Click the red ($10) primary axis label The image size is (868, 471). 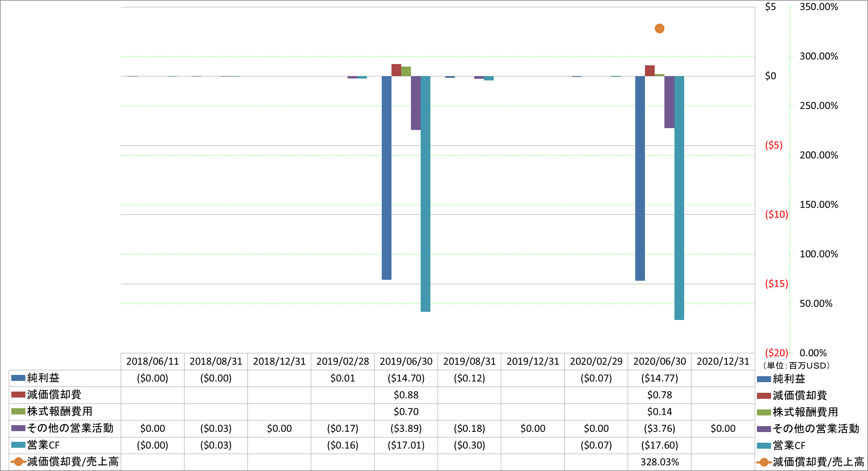tap(776, 214)
